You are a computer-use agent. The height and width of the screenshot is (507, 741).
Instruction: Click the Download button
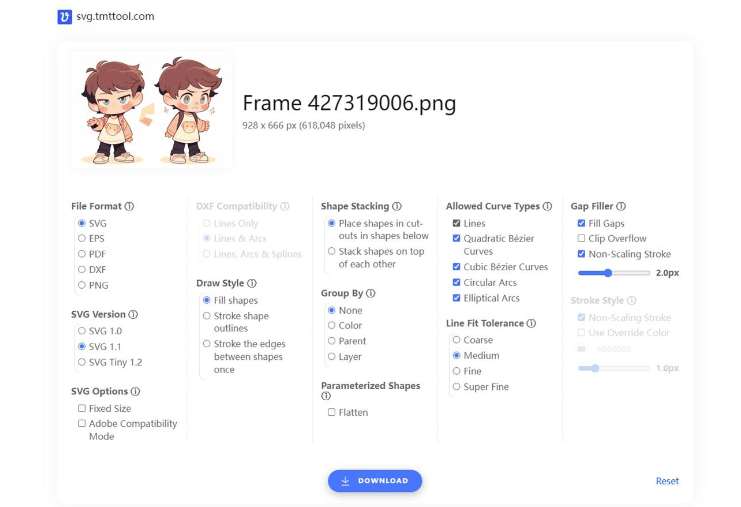(375, 481)
